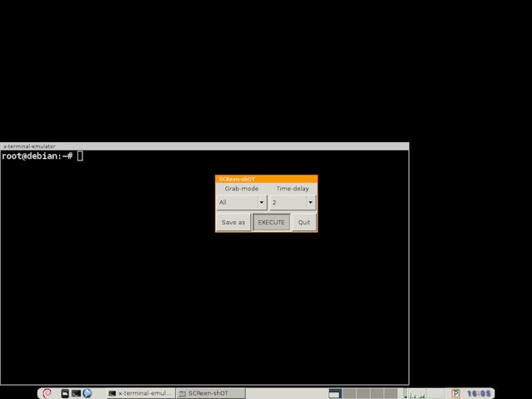Launch the terminal from the taskbar launcher
Viewport: 532px width, 399px height.
(x=76, y=393)
